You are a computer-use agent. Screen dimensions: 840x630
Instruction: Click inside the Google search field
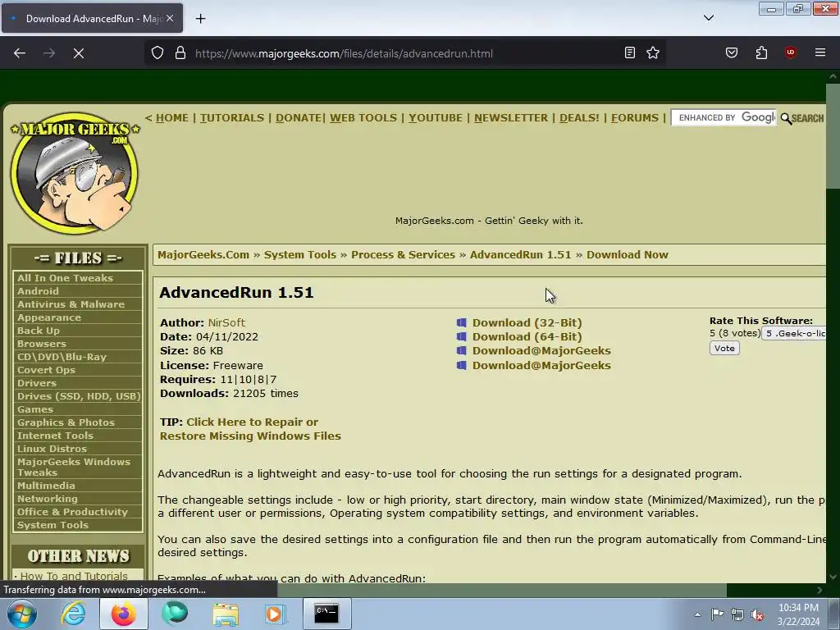coord(724,117)
